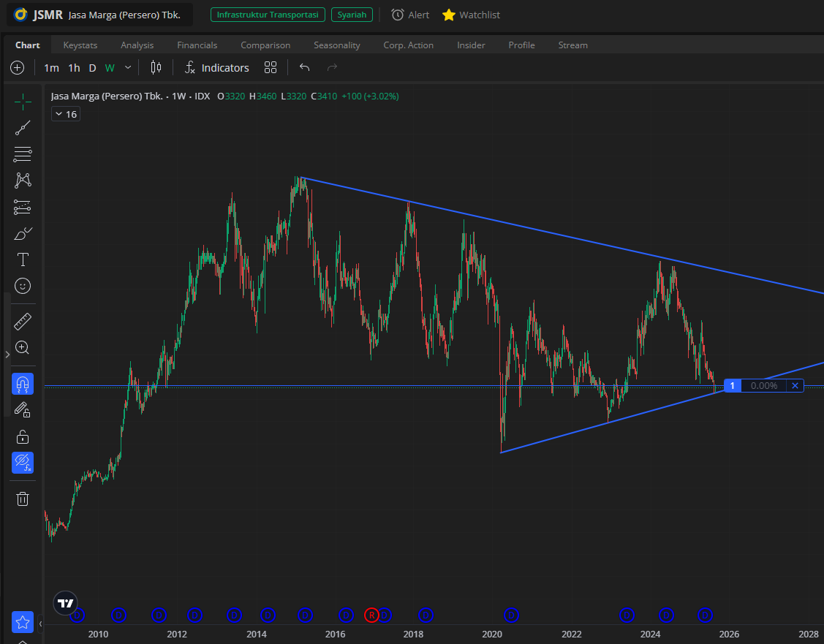The width and height of the screenshot is (824, 644).
Task: Toggle hide all drawings and indicators
Action: click(23, 463)
